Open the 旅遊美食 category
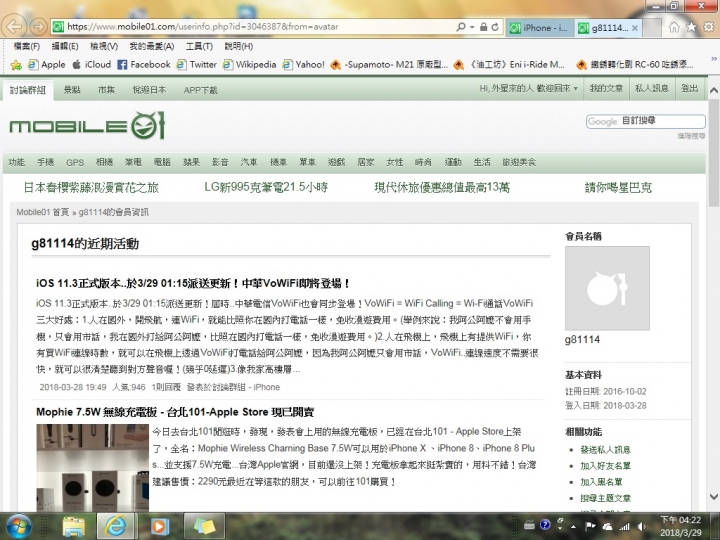 pyautogui.click(x=519, y=162)
